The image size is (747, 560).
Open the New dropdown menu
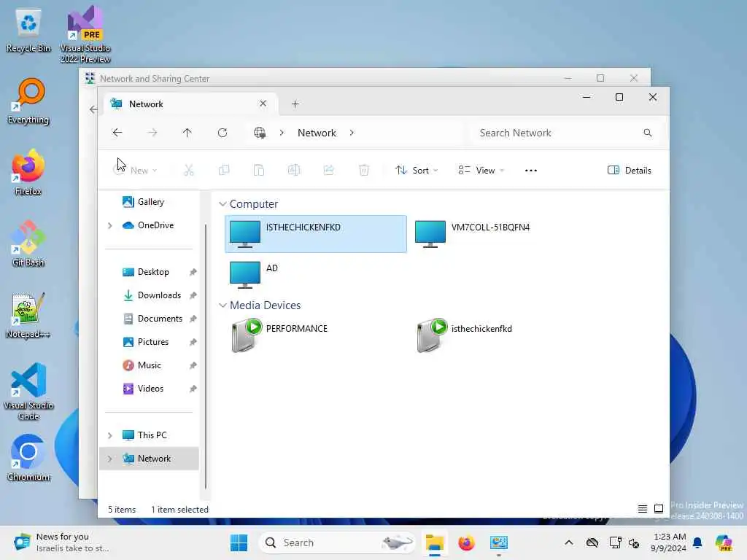tap(135, 171)
